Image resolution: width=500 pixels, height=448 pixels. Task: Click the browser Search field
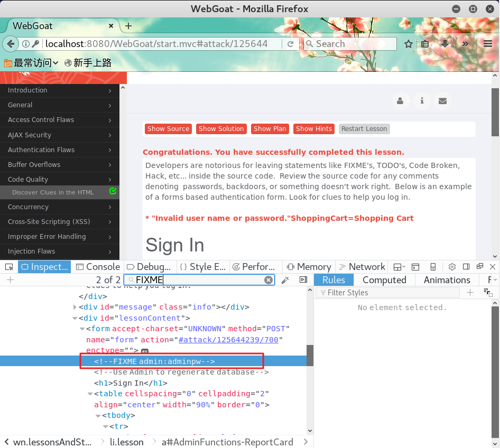click(x=350, y=44)
